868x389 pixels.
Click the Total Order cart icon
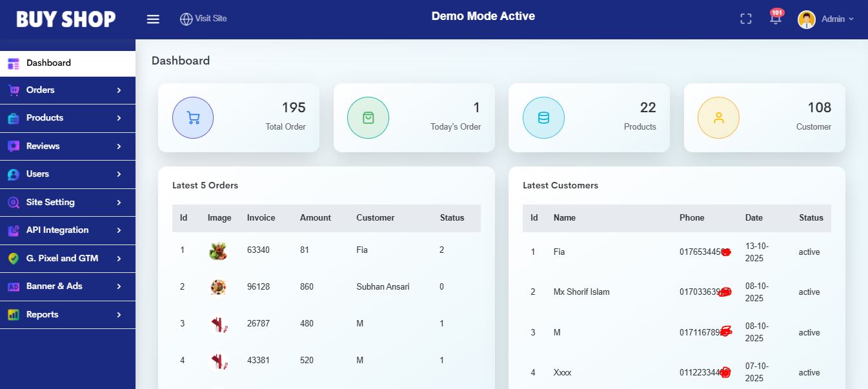point(193,117)
